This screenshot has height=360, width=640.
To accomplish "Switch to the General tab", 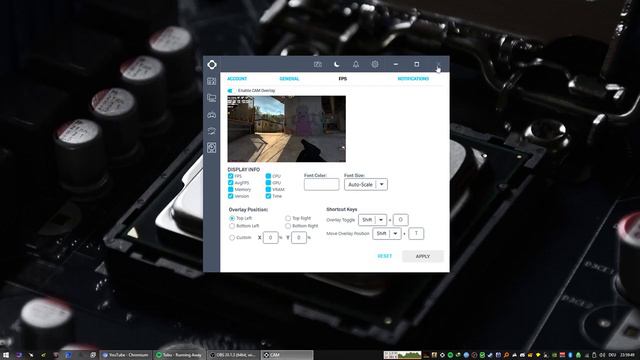I will click(x=289, y=79).
